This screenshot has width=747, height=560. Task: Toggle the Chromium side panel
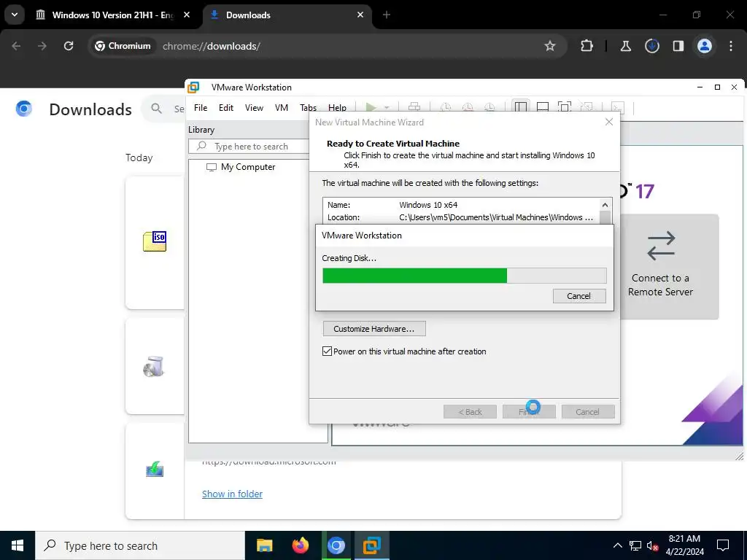pyautogui.click(x=678, y=46)
